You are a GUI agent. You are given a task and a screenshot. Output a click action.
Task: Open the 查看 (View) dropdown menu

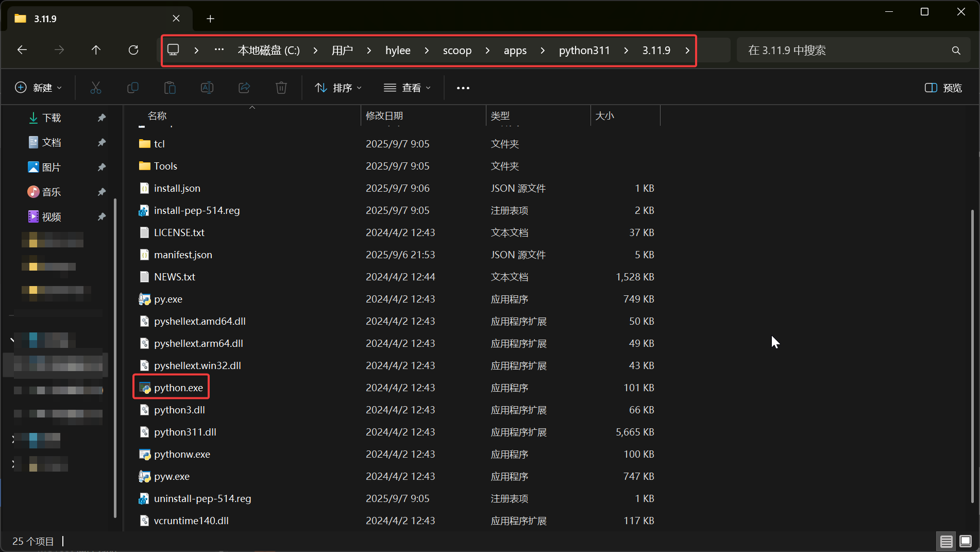[407, 88]
